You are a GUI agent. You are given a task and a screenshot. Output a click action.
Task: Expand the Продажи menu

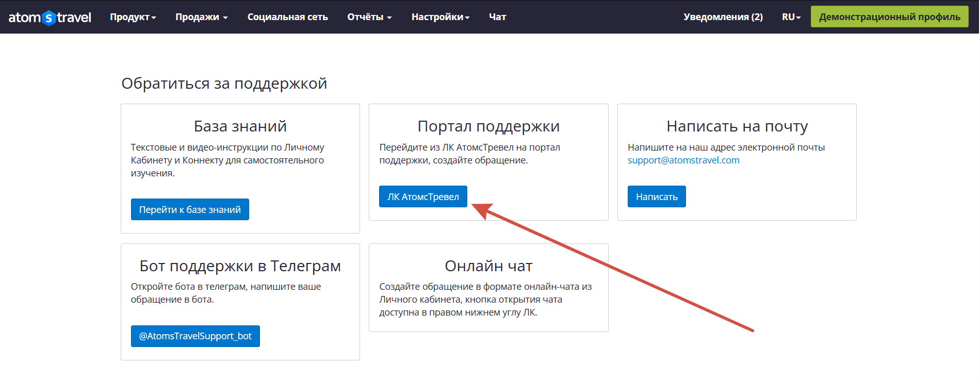[201, 17]
